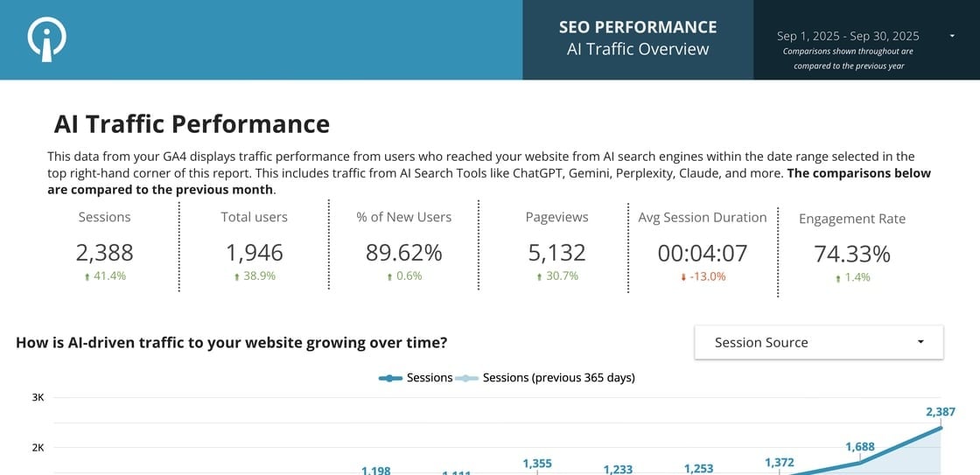Click the red down arrow under duration
This screenshot has width=980, height=475.
coord(683,276)
